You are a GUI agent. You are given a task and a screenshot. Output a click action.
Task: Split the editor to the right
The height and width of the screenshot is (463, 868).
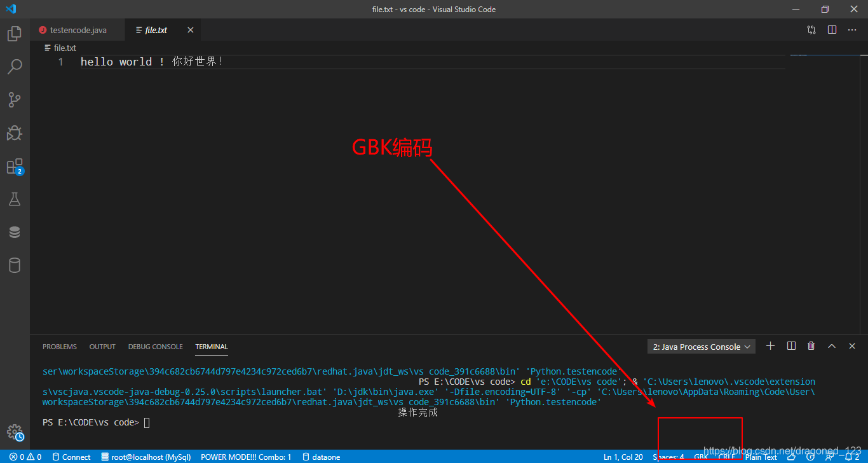pos(832,30)
